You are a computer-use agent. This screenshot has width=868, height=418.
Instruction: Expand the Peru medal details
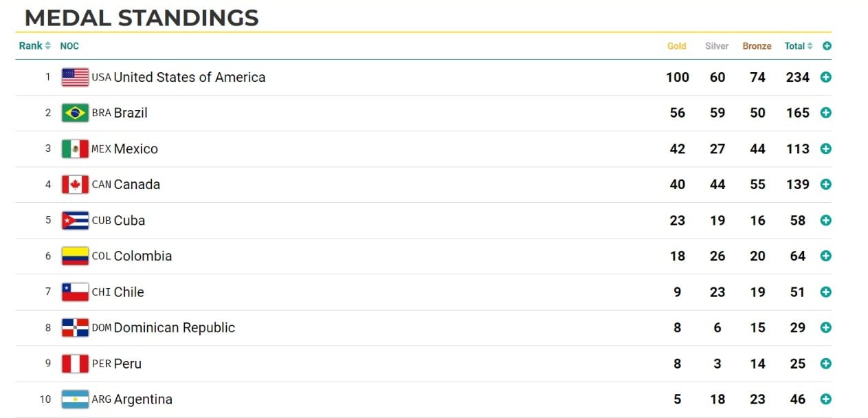click(x=824, y=363)
